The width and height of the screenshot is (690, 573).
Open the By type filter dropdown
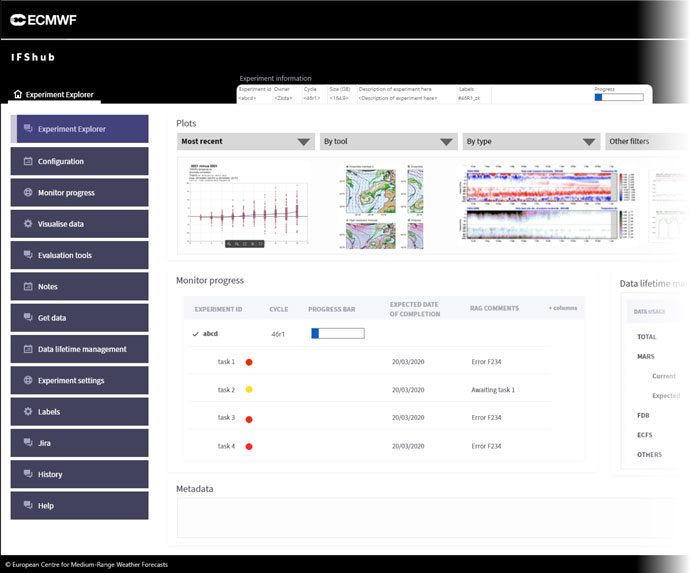click(531, 141)
